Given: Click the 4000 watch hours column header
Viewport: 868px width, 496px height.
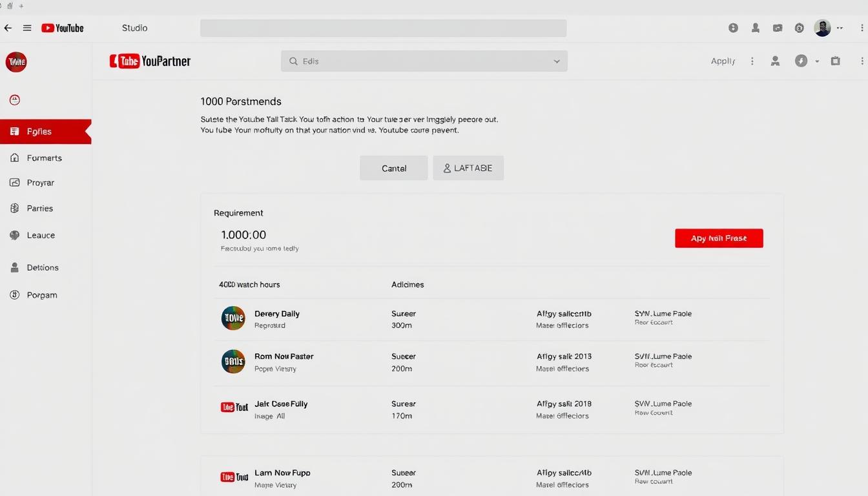Looking at the screenshot, I should [x=249, y=284].
